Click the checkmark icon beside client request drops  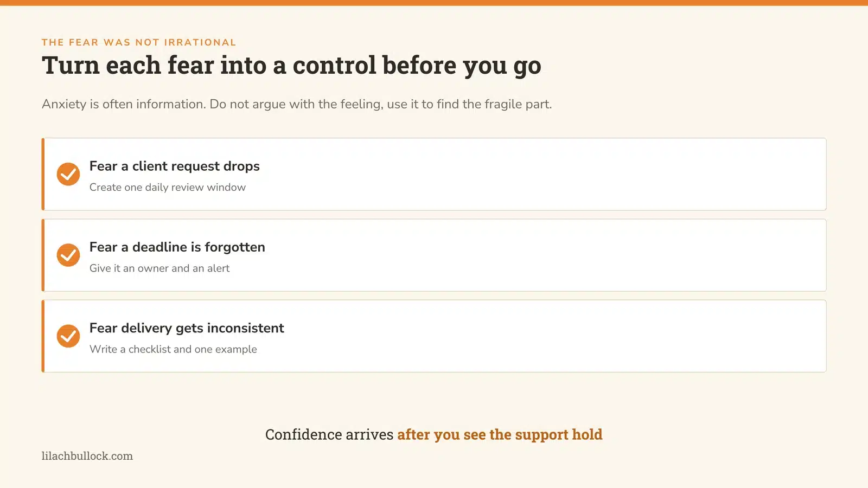point(68,174)
